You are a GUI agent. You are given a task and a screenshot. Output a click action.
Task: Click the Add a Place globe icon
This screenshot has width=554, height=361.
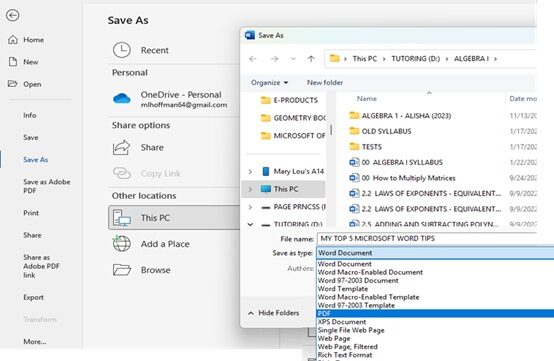tap(122, 244)
